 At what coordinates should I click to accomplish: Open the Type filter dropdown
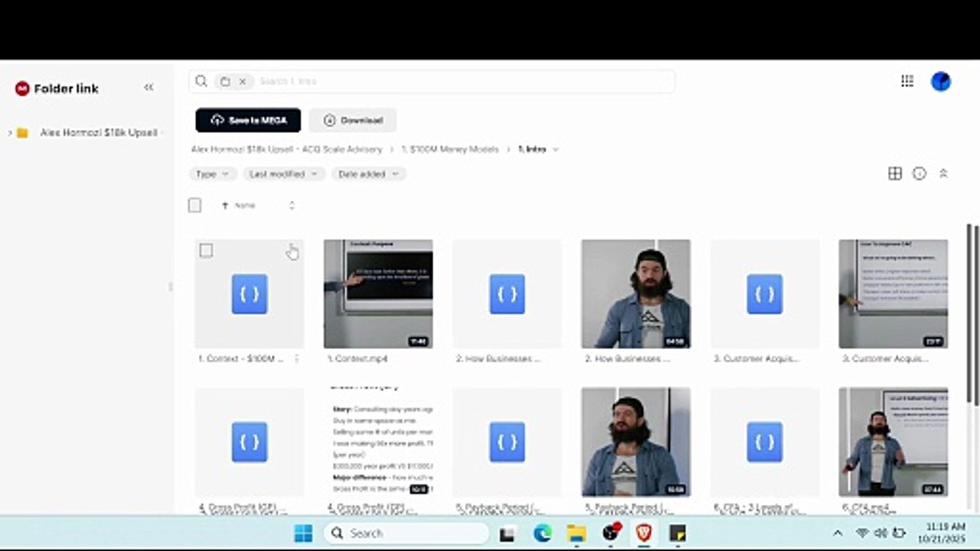(213, 174)
